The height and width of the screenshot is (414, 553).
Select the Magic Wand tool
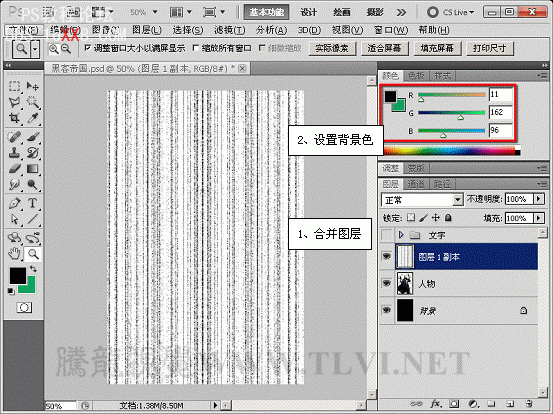(32, 102)
